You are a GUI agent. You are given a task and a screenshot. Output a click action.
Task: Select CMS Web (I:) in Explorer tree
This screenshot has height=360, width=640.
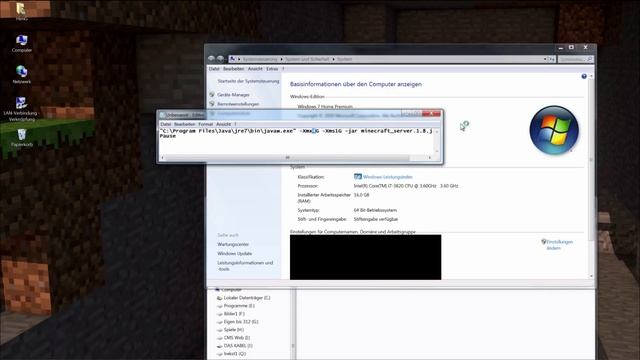point(237,338)
